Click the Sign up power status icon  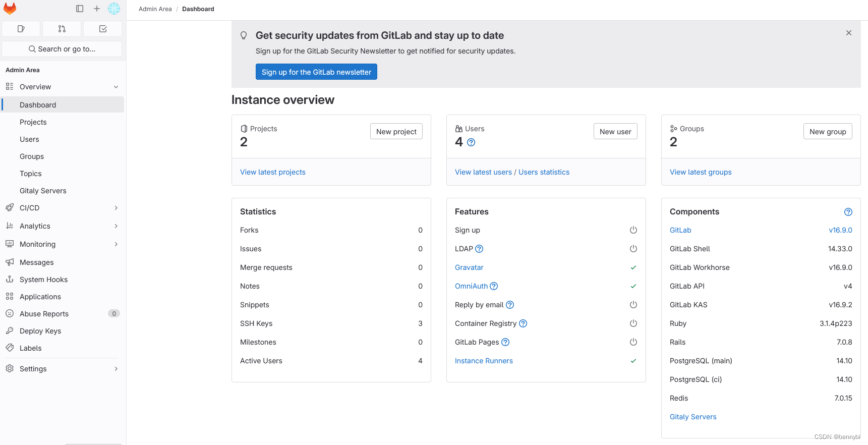(x=633, y=230)
